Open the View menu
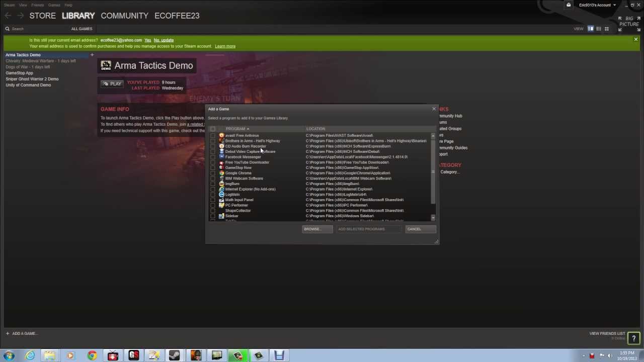Viewport: 644px width, 362px height. click(x=23, y=5)
